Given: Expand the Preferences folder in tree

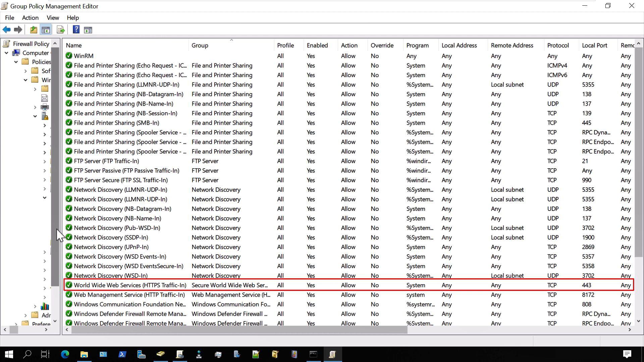Looking at the screenshot, I should [x=16, y=324].
